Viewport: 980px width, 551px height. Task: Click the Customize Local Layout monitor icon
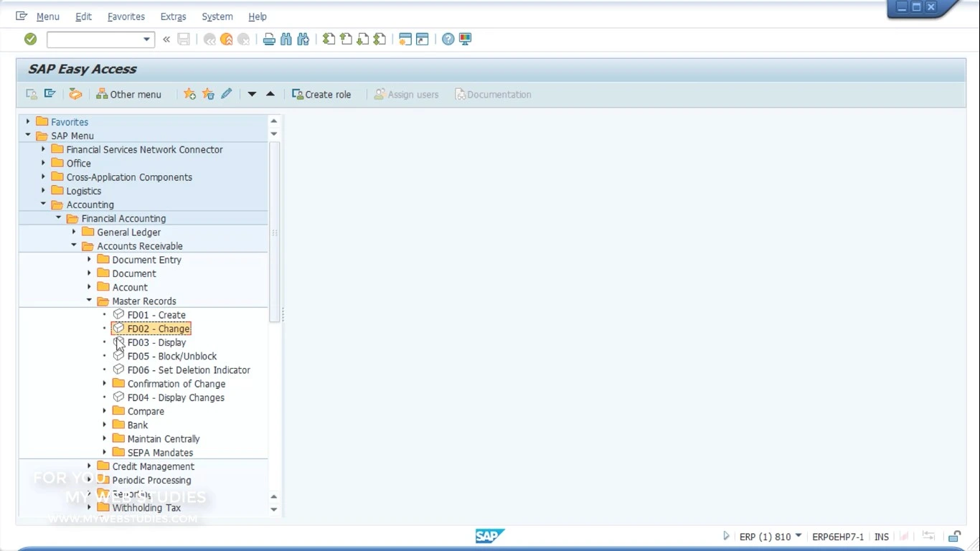(466, 39)
